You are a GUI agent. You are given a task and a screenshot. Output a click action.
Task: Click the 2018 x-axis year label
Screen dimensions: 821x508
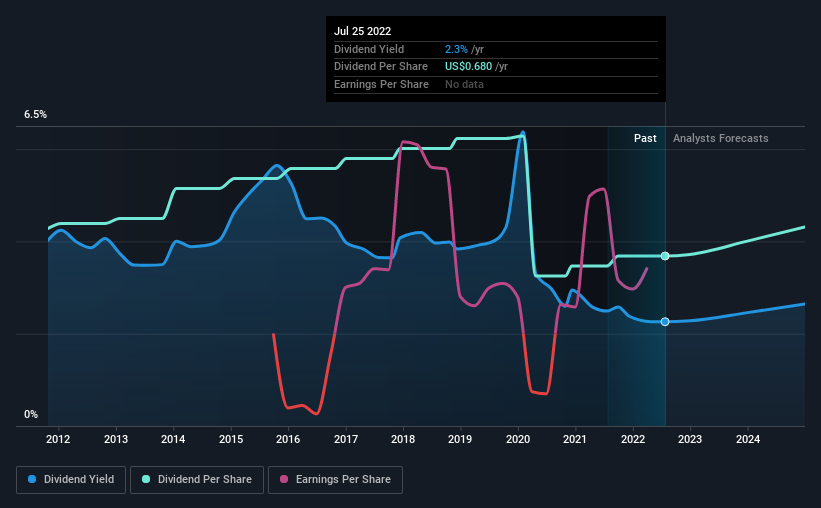(x=403, y=439)
